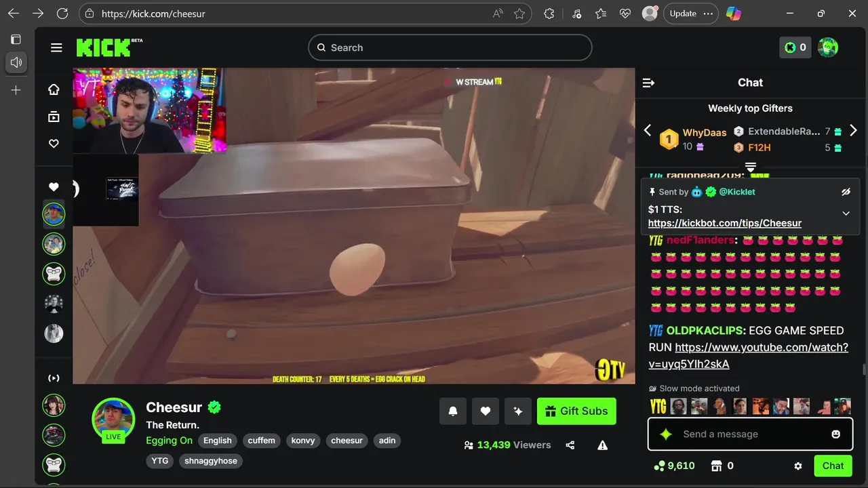Add this page to favorites star

[519, 14]
